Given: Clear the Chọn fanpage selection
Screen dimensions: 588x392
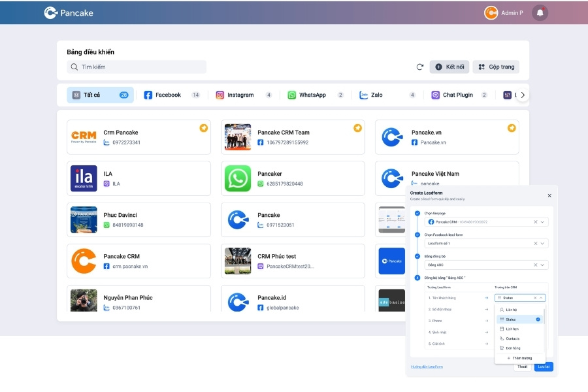Looking at the screenshot, I should 536,221.
